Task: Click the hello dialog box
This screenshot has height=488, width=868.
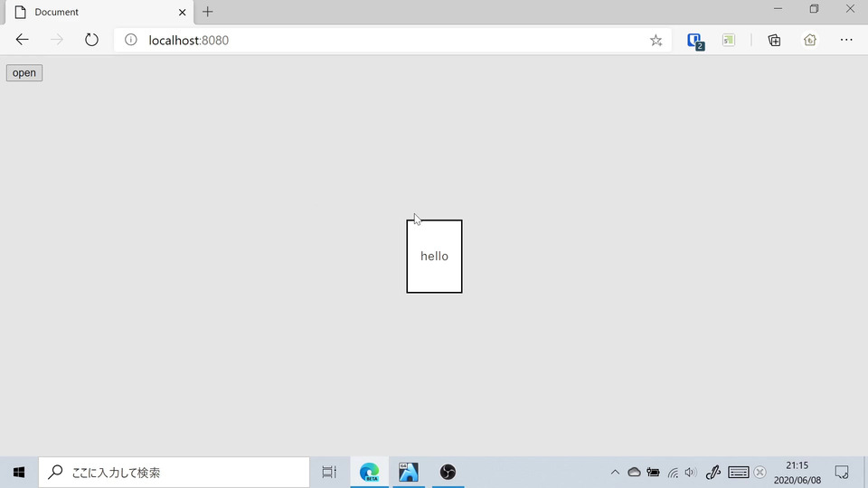Action: [x=434, y=256]
